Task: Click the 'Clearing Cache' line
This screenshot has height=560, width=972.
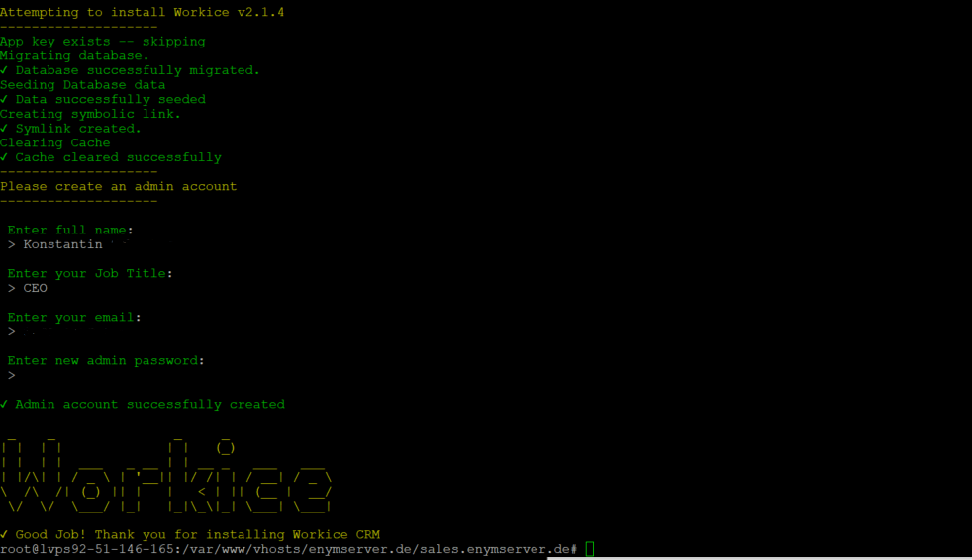Action: (x=55, y=143)
